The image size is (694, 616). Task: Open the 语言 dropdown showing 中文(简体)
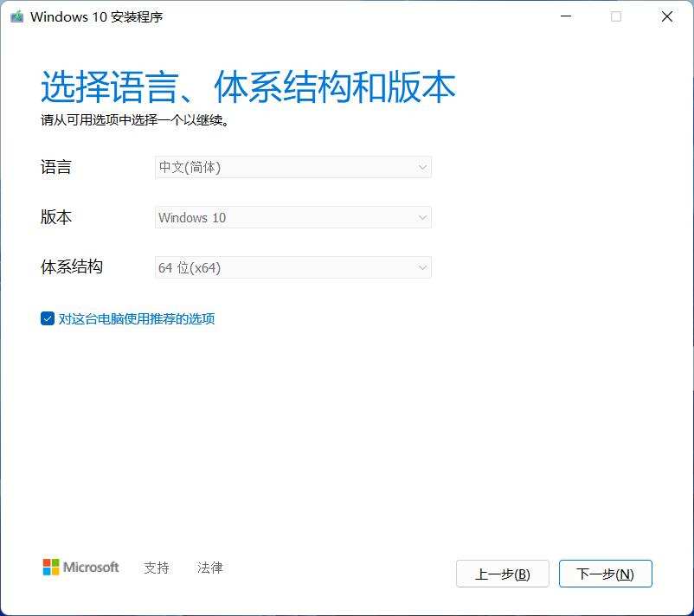tap(293, 167)
